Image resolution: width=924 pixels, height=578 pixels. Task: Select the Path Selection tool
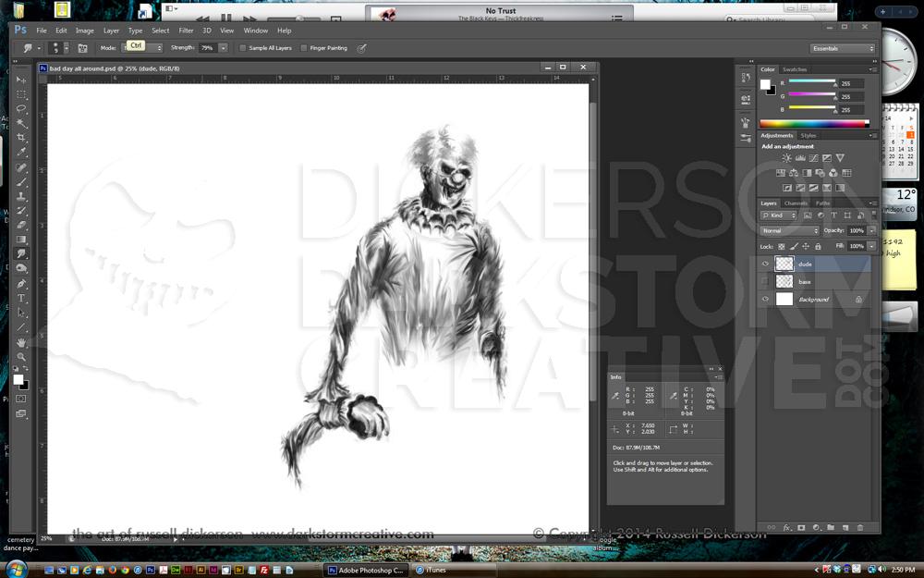(21, 313)
